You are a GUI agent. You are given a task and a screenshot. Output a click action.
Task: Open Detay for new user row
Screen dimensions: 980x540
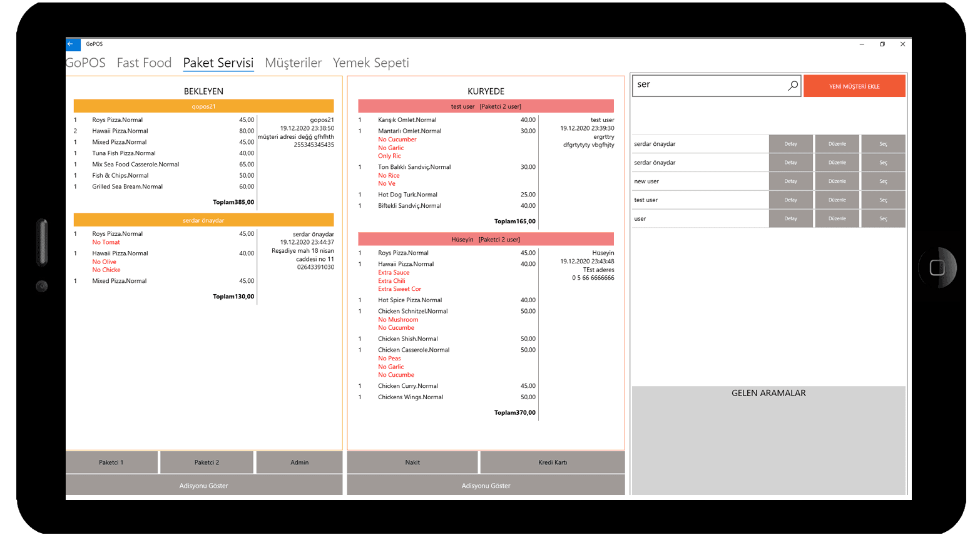[x=791, y=181]
